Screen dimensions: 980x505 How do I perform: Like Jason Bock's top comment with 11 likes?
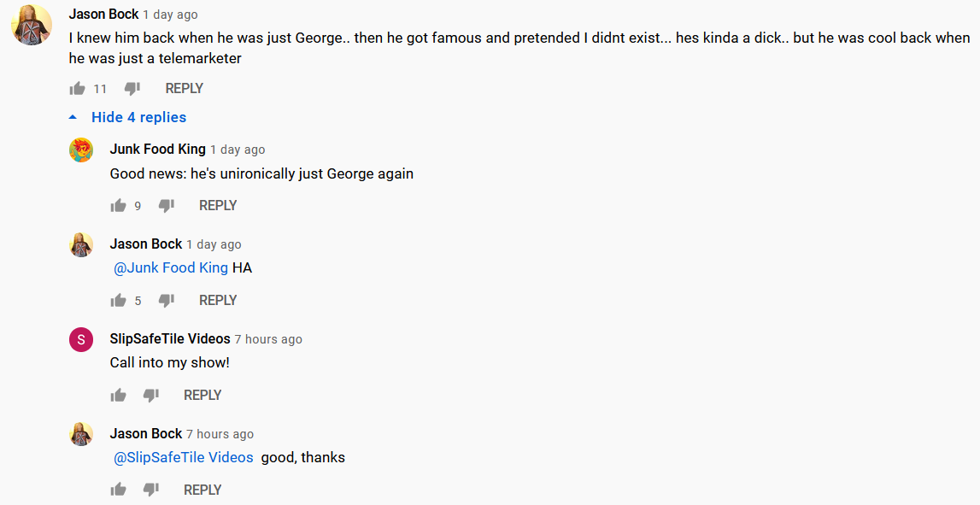pyautogui.click(x=78, y=89)
